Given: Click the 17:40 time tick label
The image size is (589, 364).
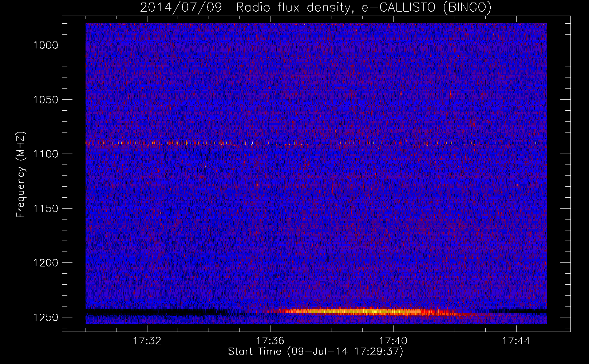Looking at the screenshot, I should coord(393,341).
